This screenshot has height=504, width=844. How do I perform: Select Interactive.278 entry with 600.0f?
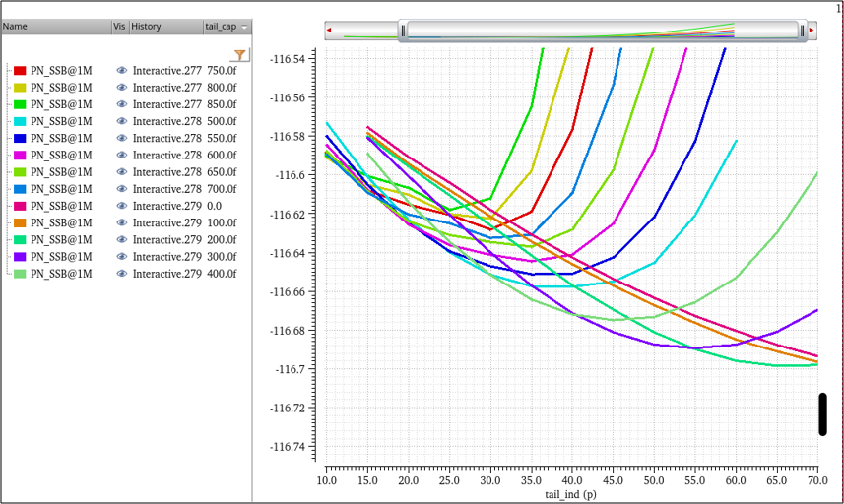tap(166, 155)
